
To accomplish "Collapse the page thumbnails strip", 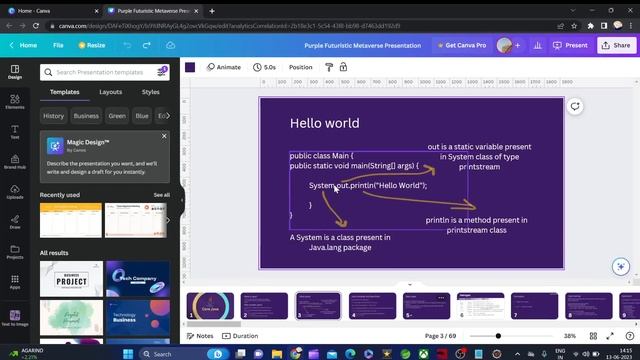I will pos(410,284).
